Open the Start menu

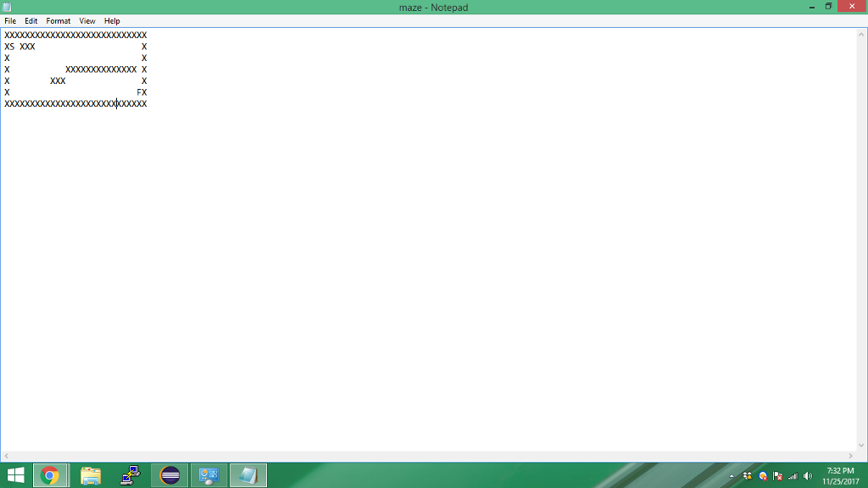15,474
